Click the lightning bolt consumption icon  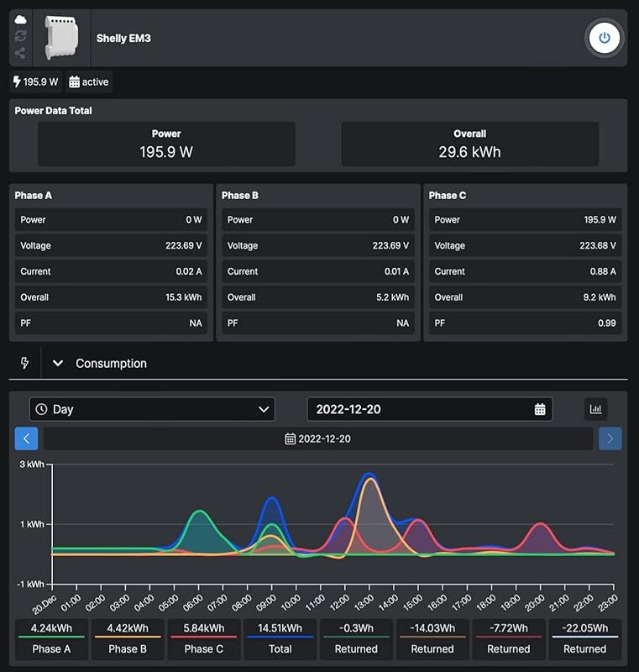click(x=24, y=363)
